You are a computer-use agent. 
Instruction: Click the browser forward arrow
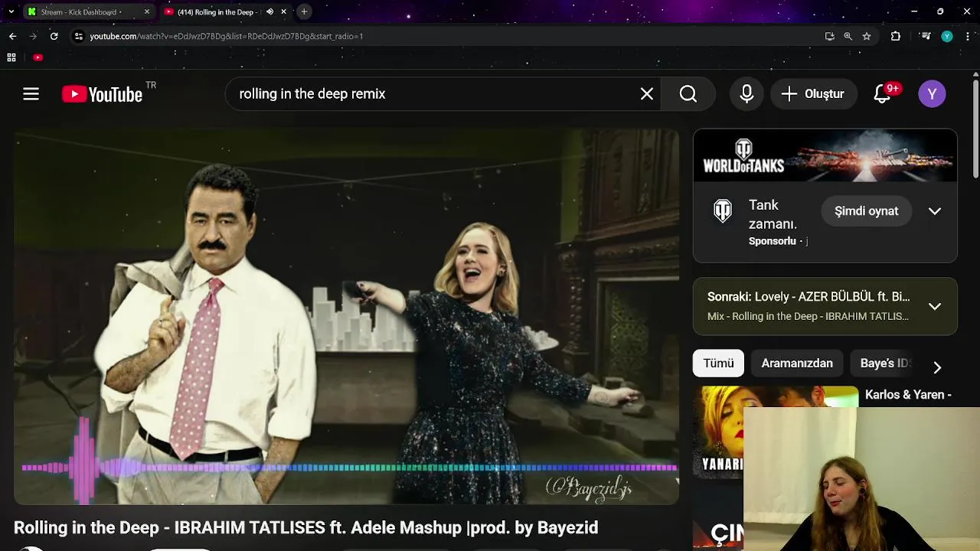coord(33,36)
